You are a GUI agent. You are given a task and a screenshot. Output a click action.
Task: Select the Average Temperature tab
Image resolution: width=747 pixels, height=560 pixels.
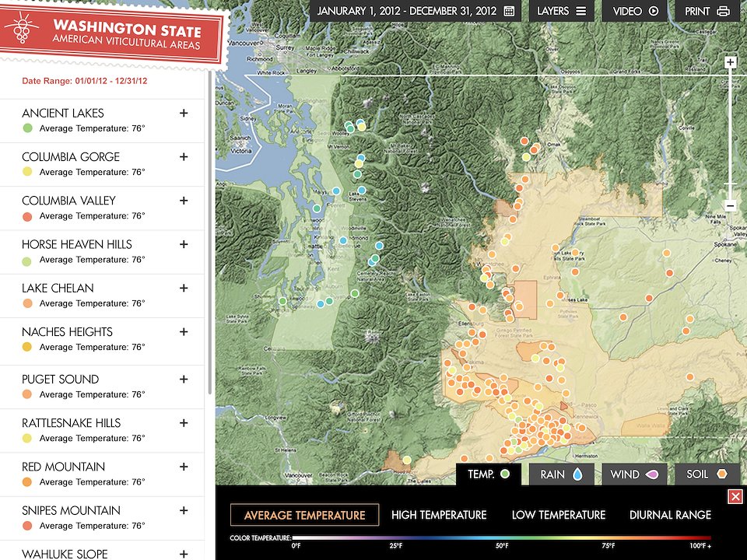304,515
